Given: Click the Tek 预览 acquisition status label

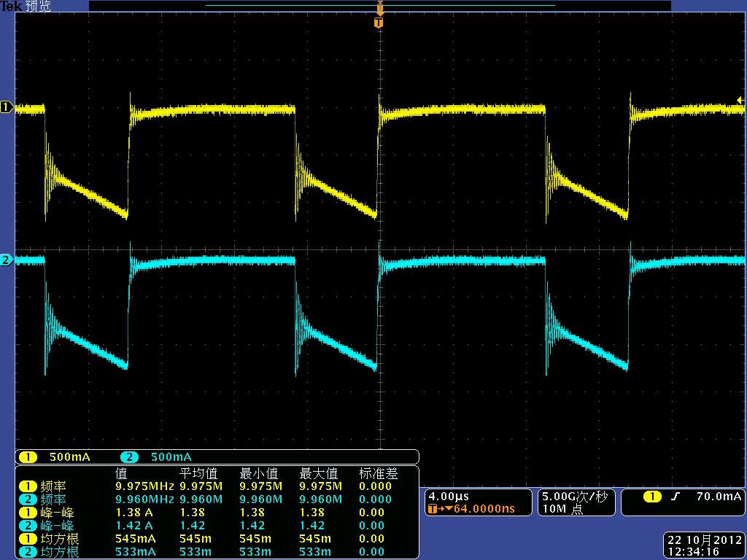Looking at the screenshot, I should (26, 6).
